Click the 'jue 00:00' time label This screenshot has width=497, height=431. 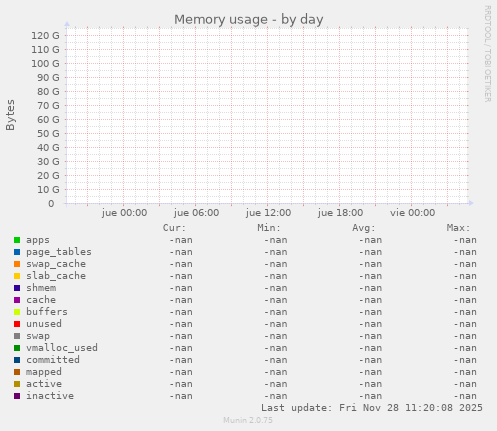tap(125, 213)
